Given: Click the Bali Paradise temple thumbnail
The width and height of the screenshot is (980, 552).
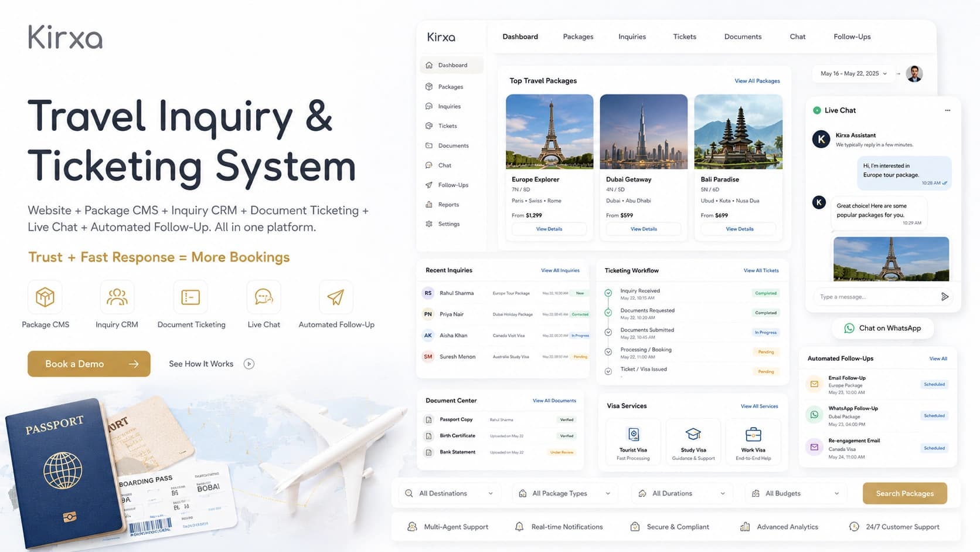Looking at the screenshot, I should (x=738, y=131).
